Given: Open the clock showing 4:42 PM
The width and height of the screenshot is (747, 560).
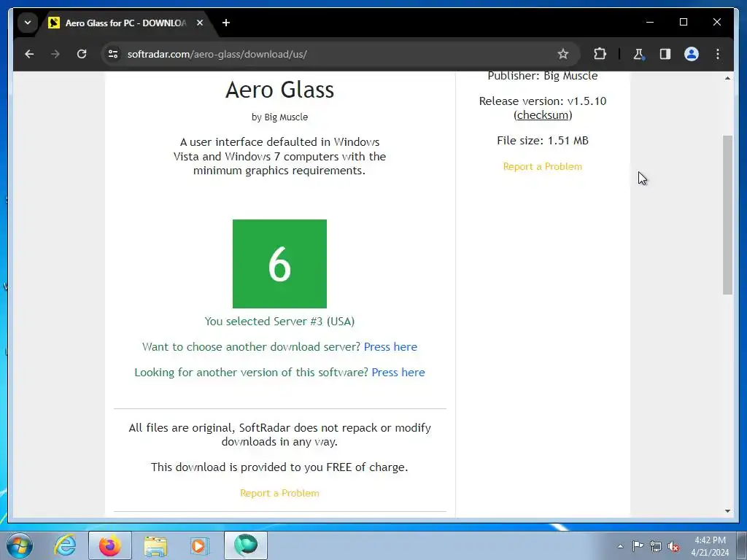Looking at the screenshot, I should [x=710, y=546].
